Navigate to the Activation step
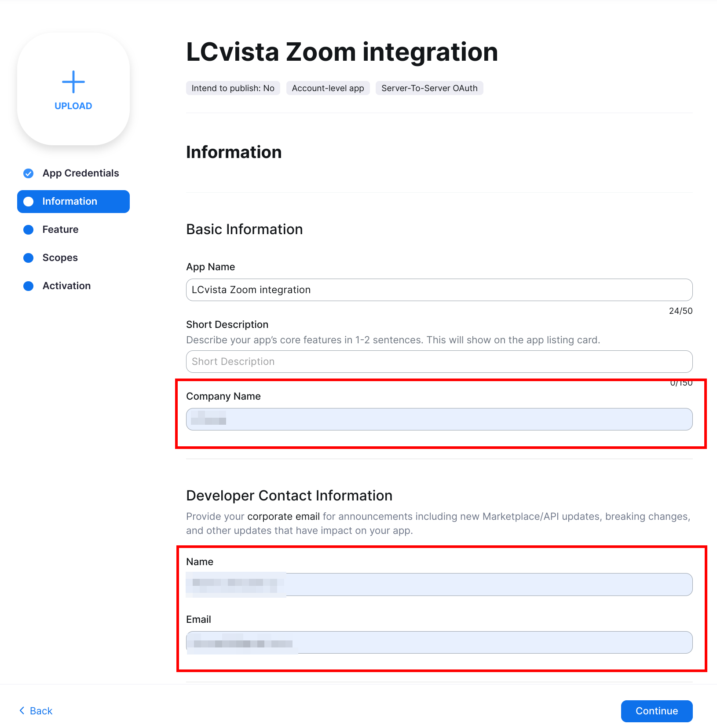Image resolution: width=717 pixels, height=728 pixels. pos(66,286)
